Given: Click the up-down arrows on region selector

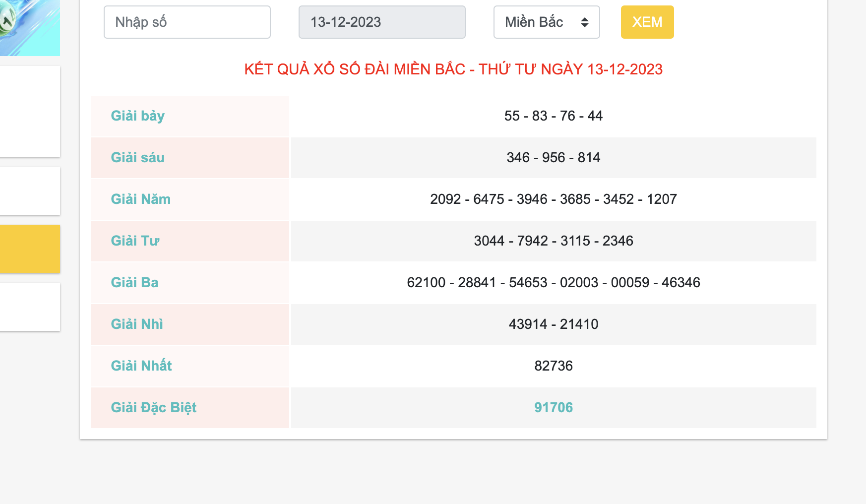Looking at the screenshot, I should point(585,22).
